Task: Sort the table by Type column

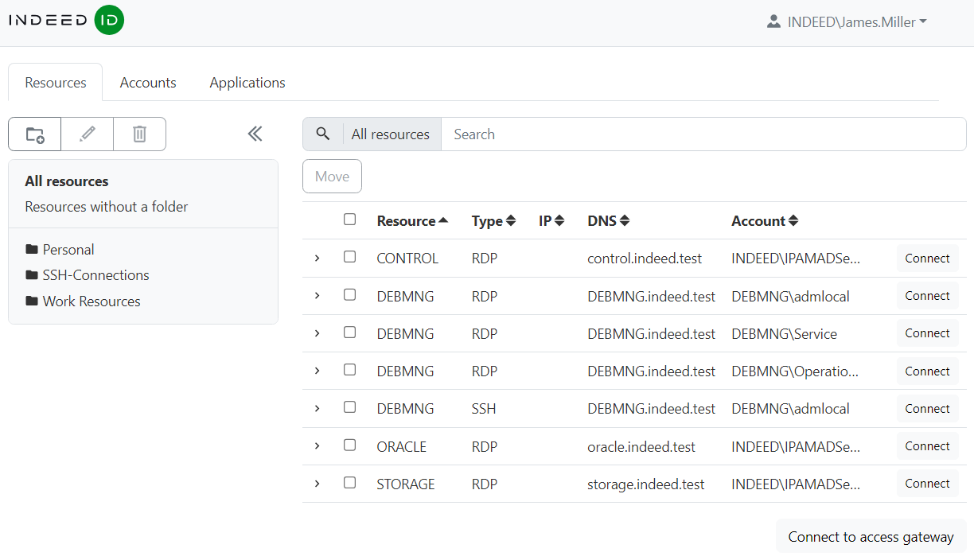Action: pyautogui.click(x=493, y=221)
